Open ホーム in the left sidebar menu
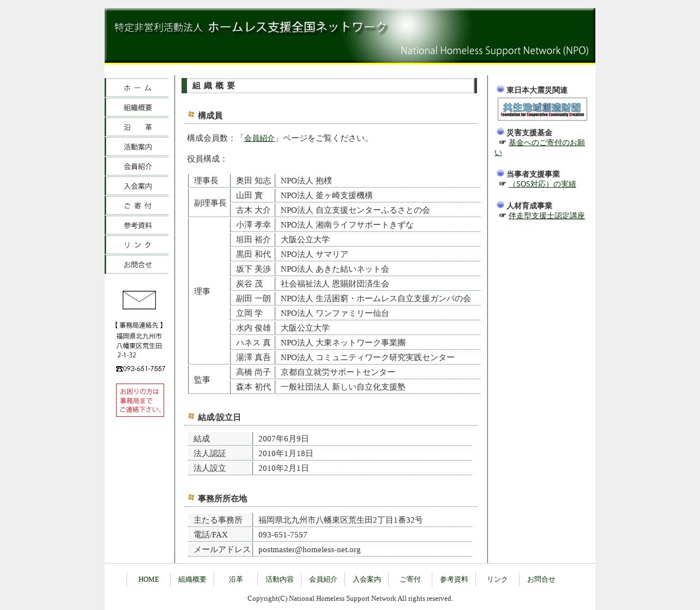 point(137,88)
